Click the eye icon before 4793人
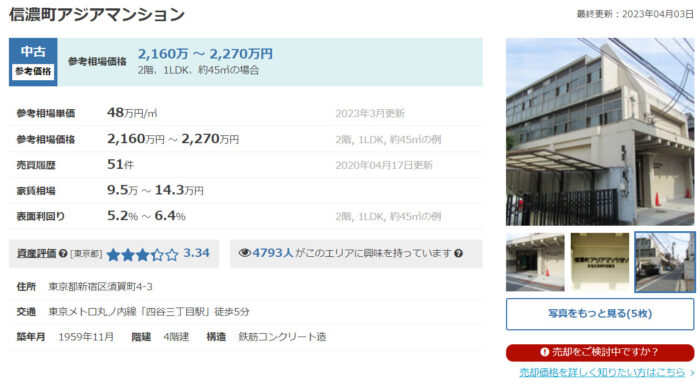 point(245,253)
